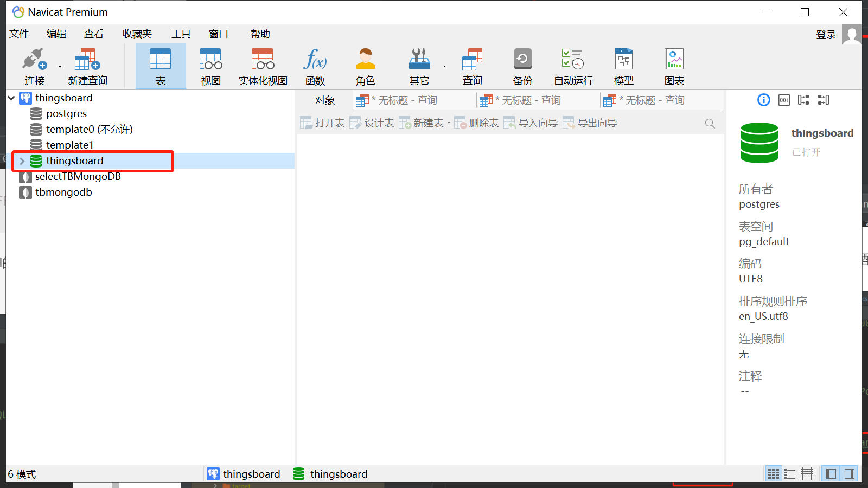Collapse the thingsboard connection node
The height and width of the screenshot is (488, 868).
point(11,98)
